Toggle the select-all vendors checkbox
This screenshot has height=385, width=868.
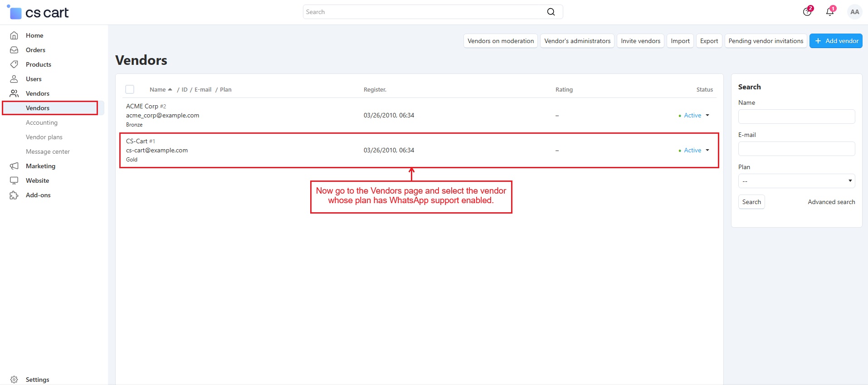[130, 89]
